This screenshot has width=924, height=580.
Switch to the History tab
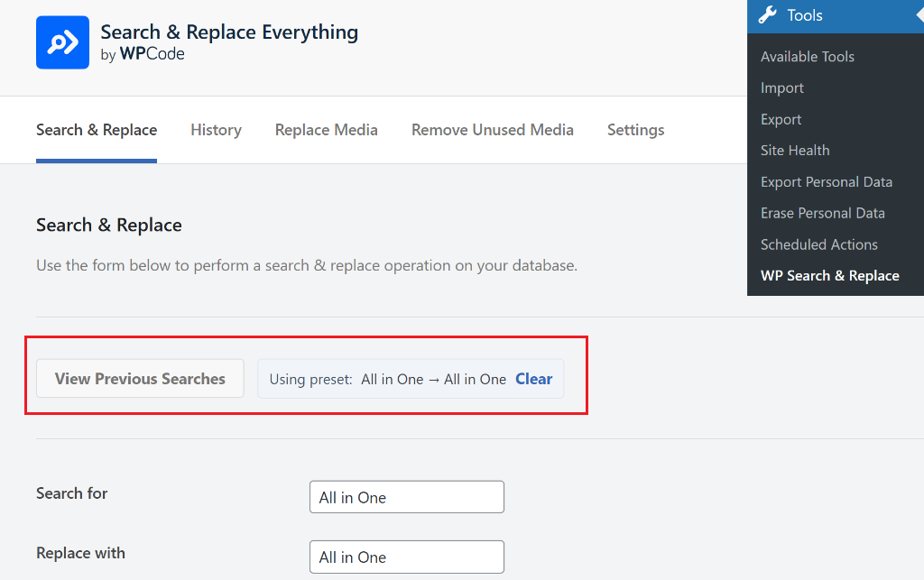point(216,129)
